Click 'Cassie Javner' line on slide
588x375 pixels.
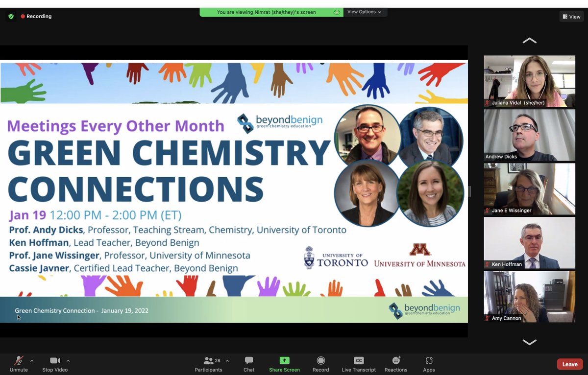123,268
